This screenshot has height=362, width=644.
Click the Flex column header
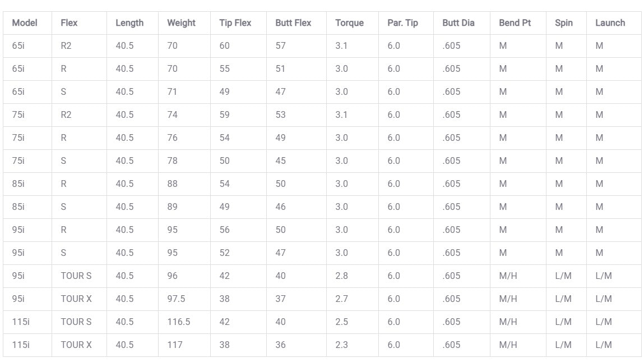pyautogui.click(x=69, y=23)
